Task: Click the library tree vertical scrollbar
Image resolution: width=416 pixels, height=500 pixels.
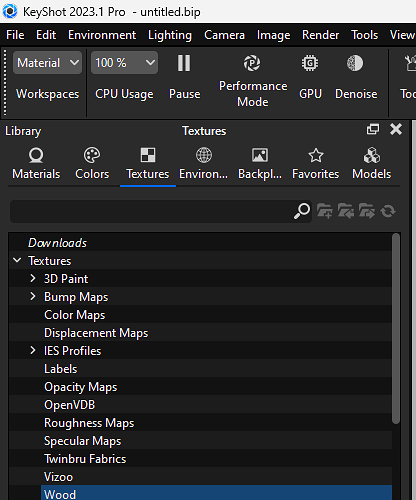Action: [x=396, y=328]
